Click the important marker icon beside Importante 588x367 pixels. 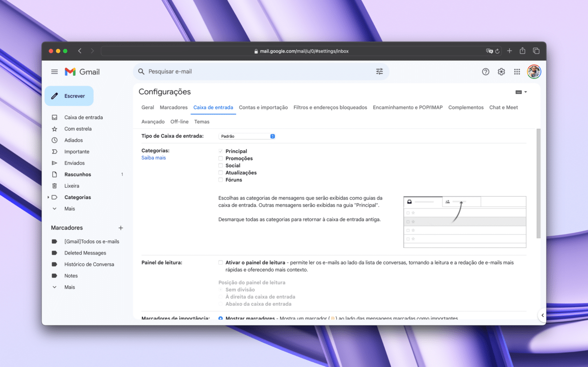tap(55, 152)
